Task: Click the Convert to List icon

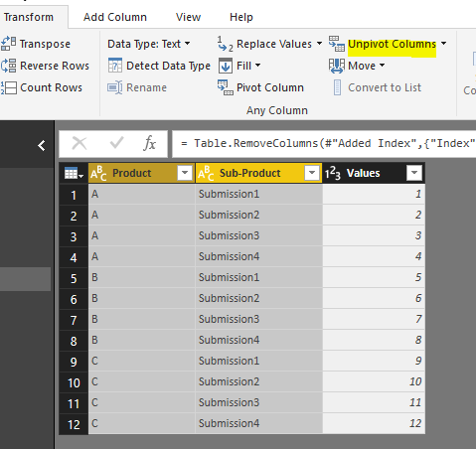Action: click(x=337, y=87)
